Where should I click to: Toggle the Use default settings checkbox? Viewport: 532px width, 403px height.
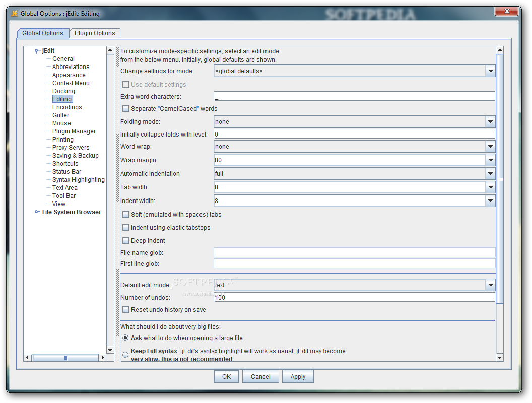pos(126,85)
